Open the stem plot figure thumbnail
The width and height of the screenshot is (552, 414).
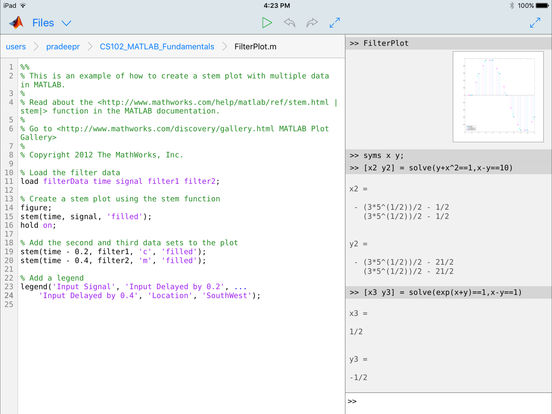point(498,97)
